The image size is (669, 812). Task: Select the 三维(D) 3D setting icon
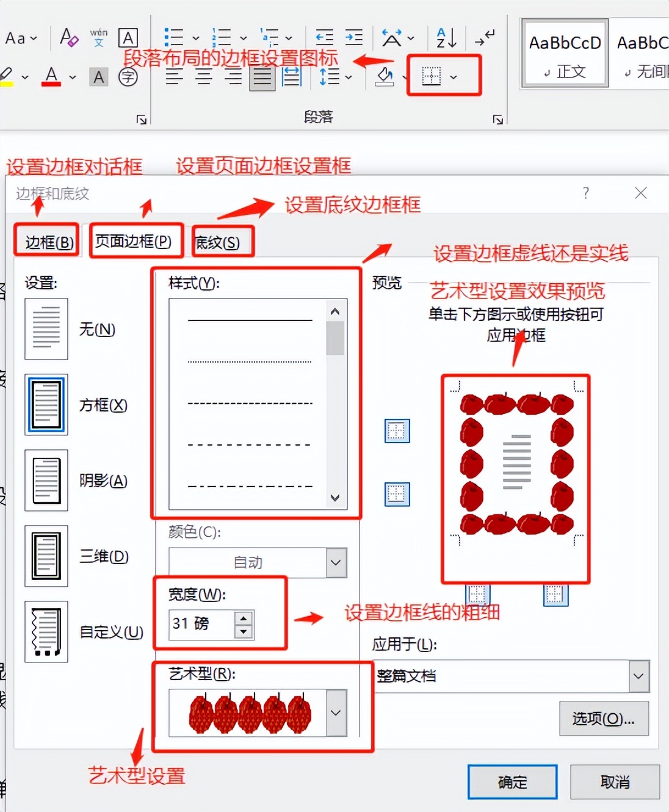coord(46,556)
